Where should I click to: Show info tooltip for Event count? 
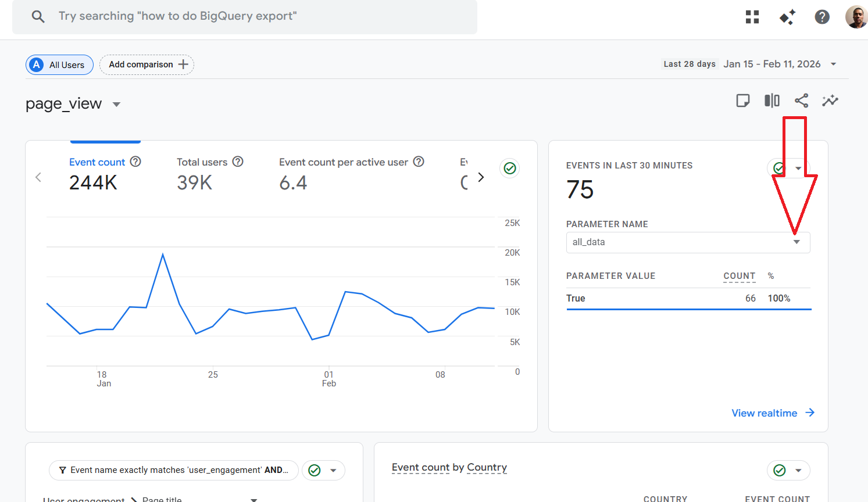click(x=135, y=162)
